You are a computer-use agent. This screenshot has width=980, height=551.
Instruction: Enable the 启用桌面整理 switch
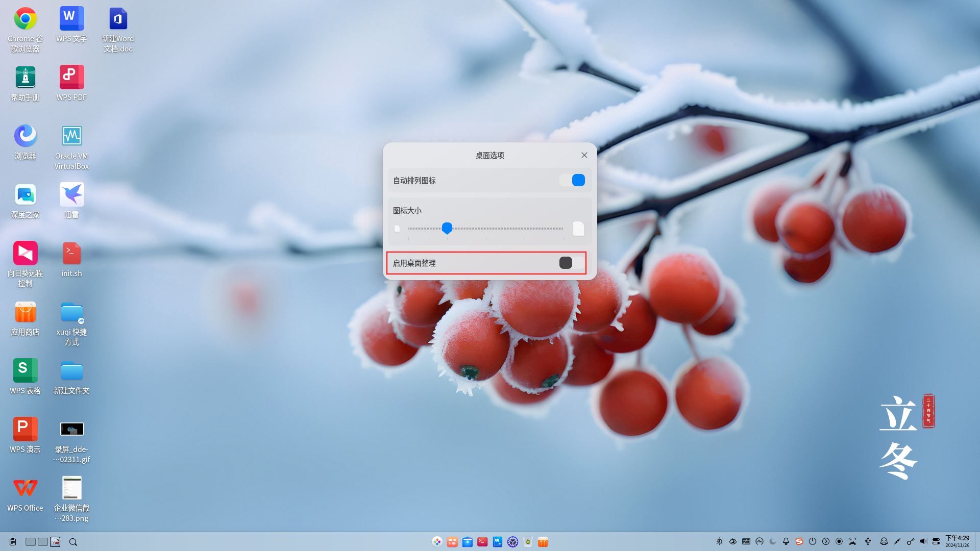click(x=572, y=263)
